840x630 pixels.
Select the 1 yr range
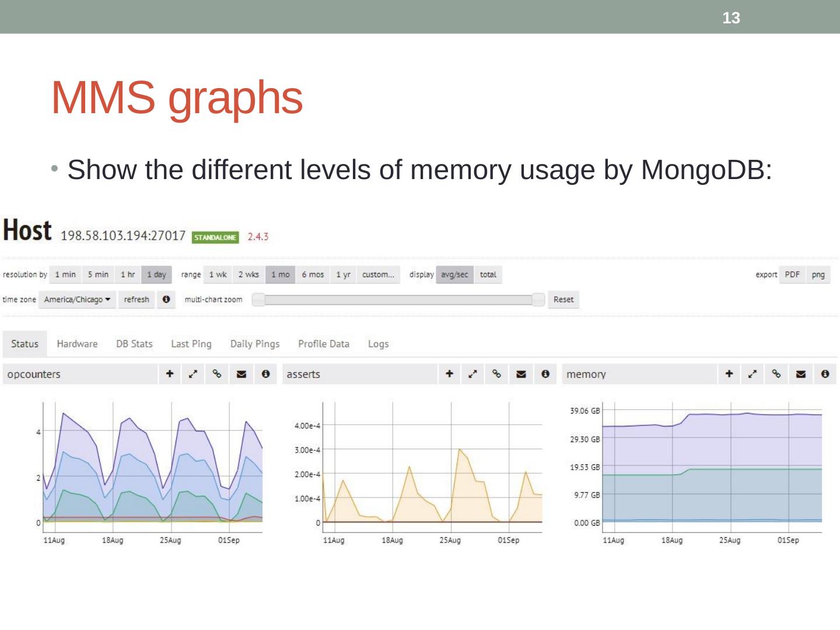click(x=343, y=275)
